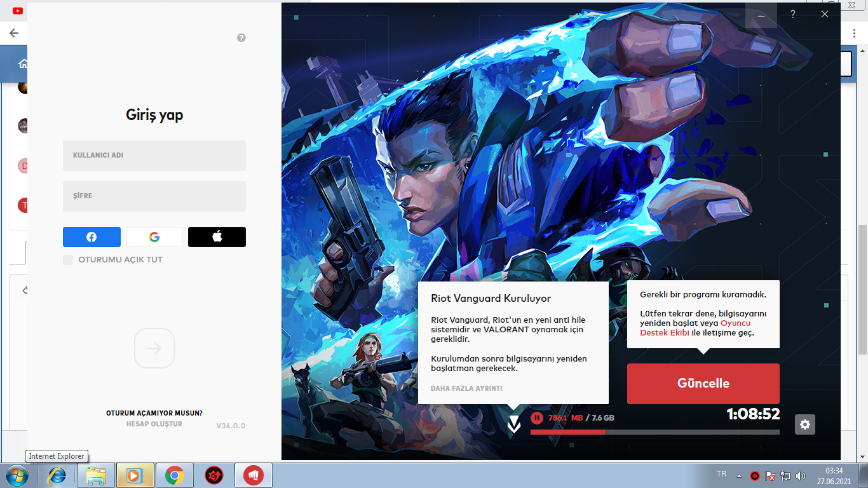Screen dimensions: 868x488
Task: Click the home icon in background browser page
Action: point(24,64)
